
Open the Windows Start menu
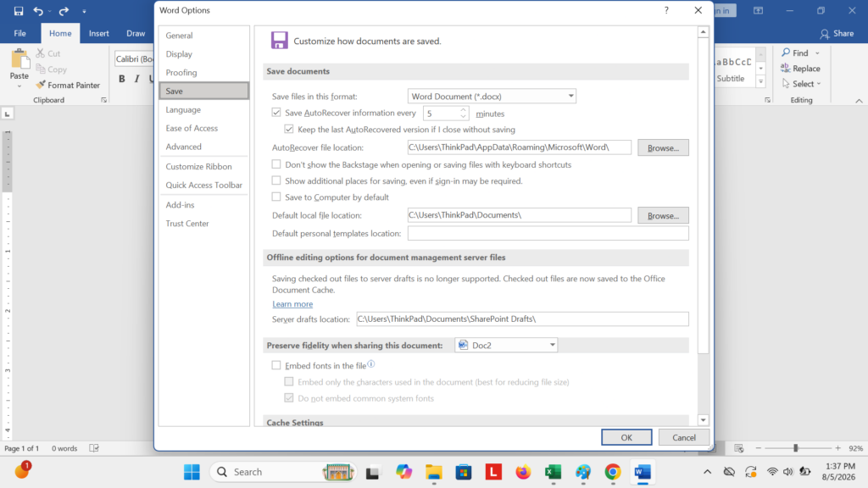click(x=192, y=472)
